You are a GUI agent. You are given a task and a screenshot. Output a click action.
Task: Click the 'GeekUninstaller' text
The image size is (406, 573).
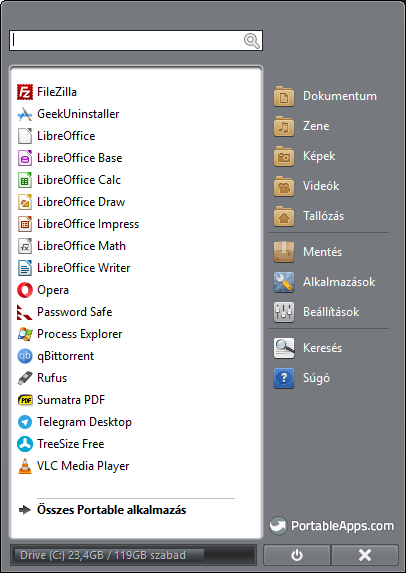pos(78,114)
